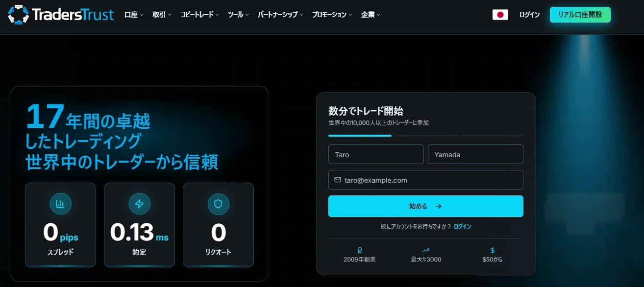Click the 0.13 ms 約定 card
644x287 pixels.
click(139, 225)
